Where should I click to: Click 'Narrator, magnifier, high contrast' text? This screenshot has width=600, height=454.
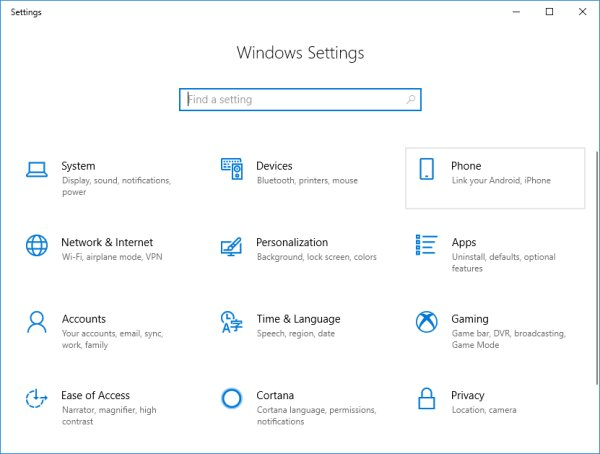coord(109,416)
